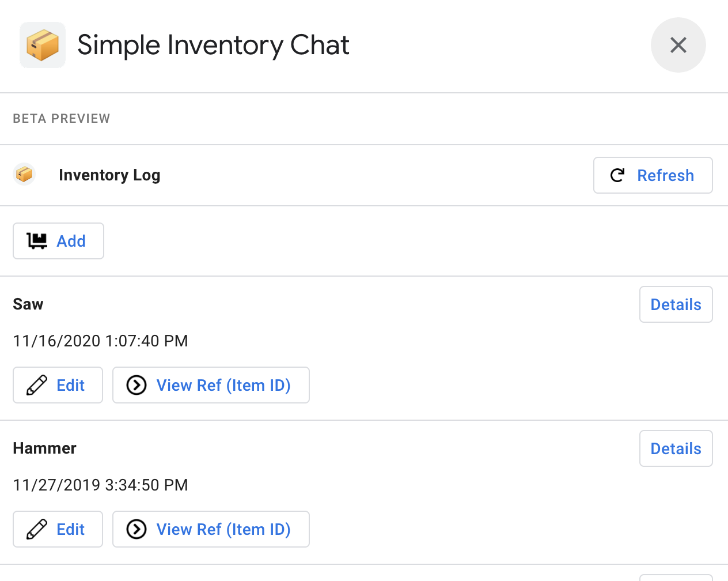Select the Saw item name
The width and height of the screenshot is (728, 581).
(28, 304)
